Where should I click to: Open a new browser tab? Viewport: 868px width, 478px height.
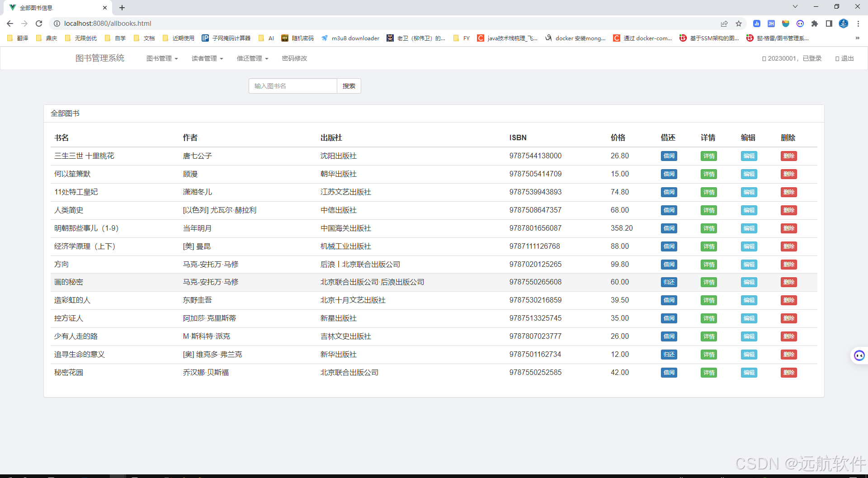pyautogui.click(x=122, y=7)
